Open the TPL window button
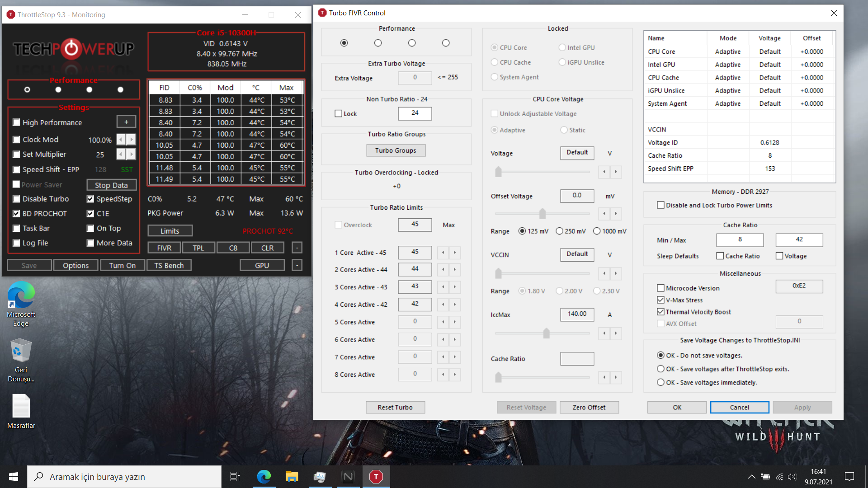The height and width of the screenshot is (488, 868). pos(198,248)
